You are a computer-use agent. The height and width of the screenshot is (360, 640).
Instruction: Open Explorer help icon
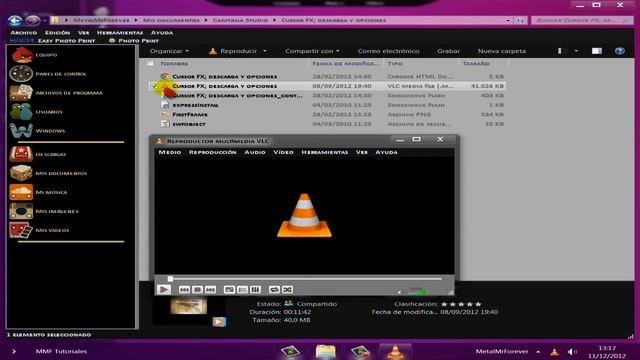click(x=620, y=51)
